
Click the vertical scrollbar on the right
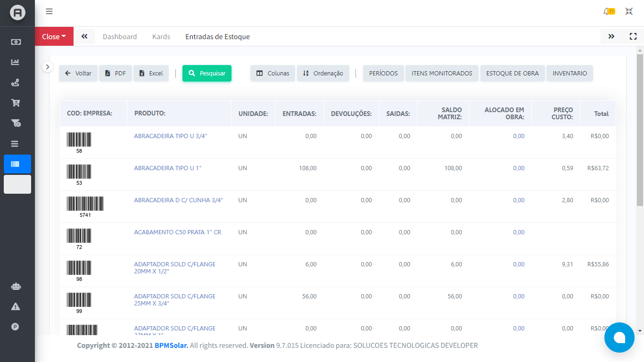pos(640,127)
